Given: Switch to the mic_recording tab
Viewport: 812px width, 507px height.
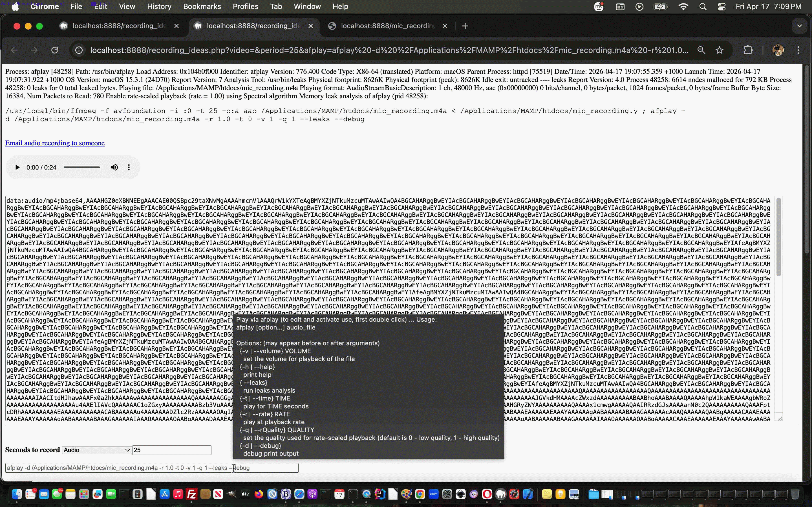Looking at the screenshot, I should tap(388, 26).
